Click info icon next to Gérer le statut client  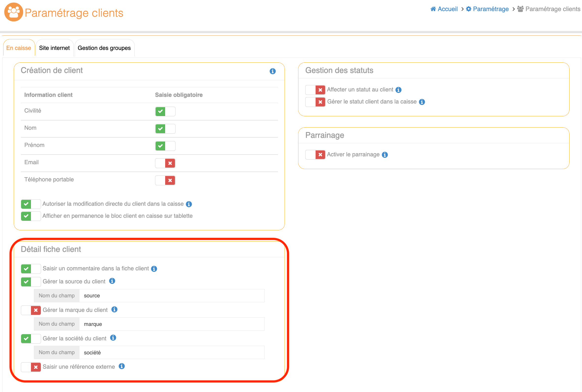pyautogui.click(x=422, y=102)
